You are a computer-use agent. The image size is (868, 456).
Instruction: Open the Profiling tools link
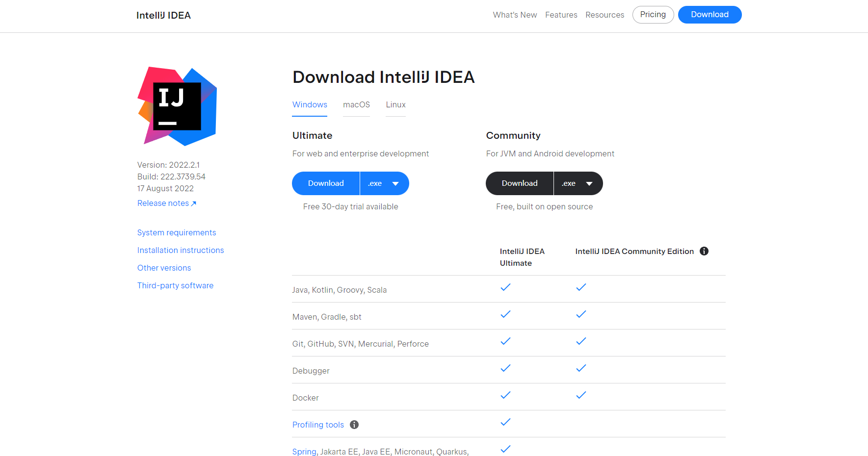point(318,425)
